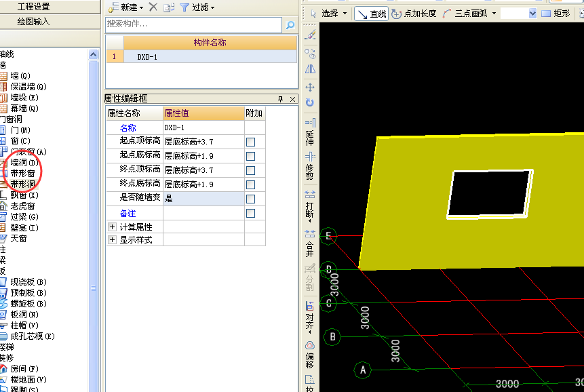Select 房间(F) tree item

click(x=24, y=368)
